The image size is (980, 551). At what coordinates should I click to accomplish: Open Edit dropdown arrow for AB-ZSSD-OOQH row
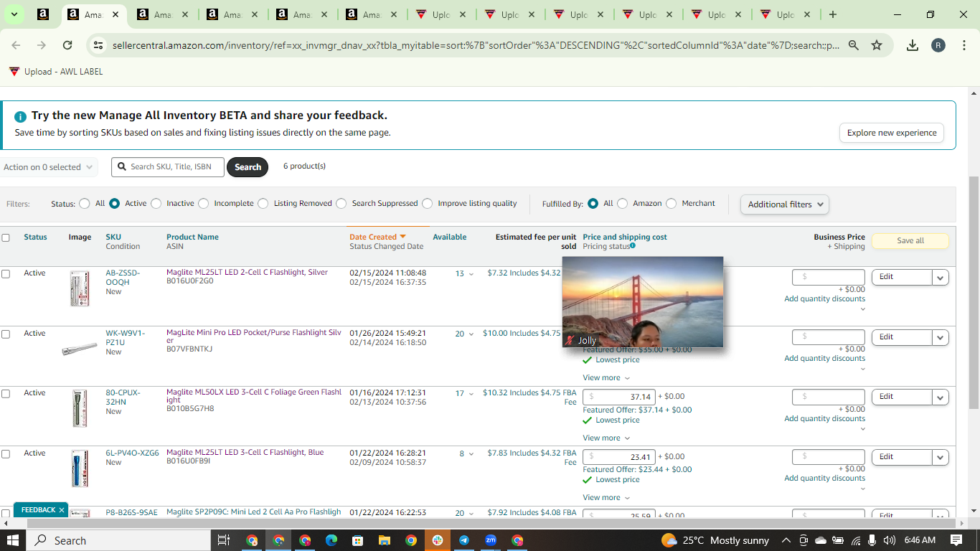941,277
